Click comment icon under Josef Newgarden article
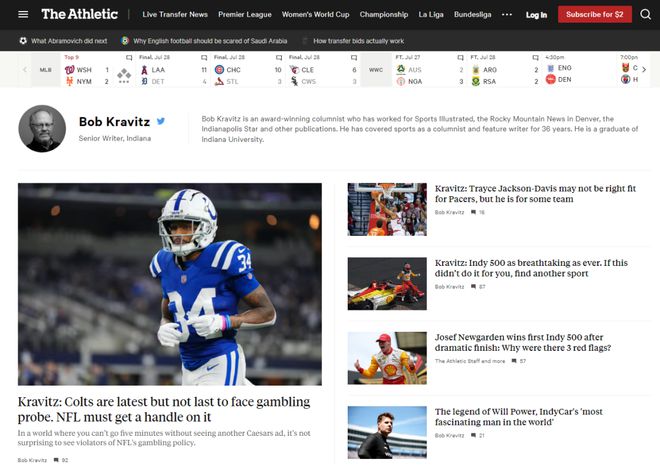The height and width of the screenshot is (470, 660). pos(514,361)
